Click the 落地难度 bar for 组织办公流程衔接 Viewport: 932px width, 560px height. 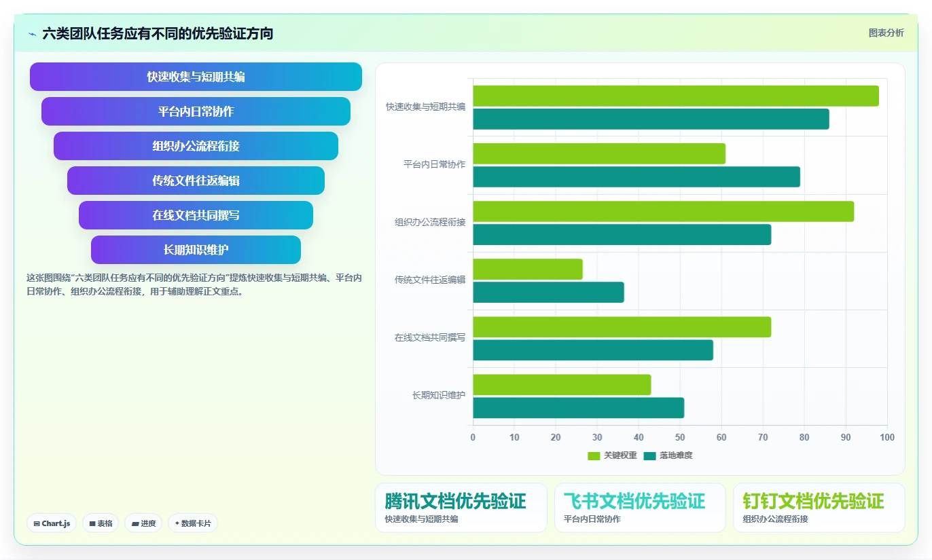tap(622, 234)
